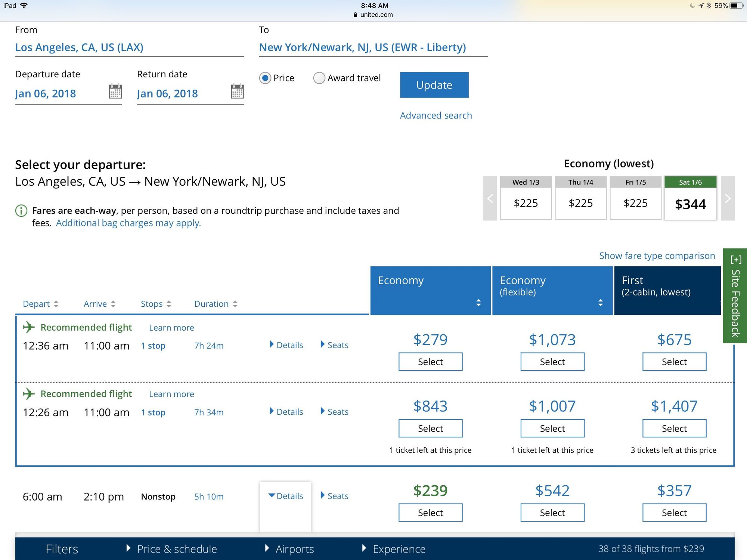The height and width of the screenshot is (560, 747).
Task: Collapse Details for the 6:00 am nonstop
Action: (x=285, y=496)
